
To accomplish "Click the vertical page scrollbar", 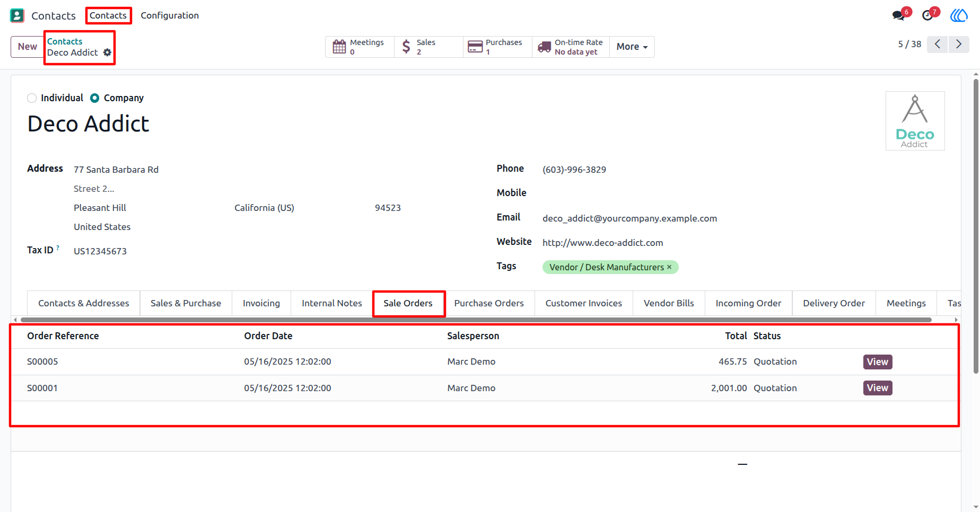I will point(976,225).
